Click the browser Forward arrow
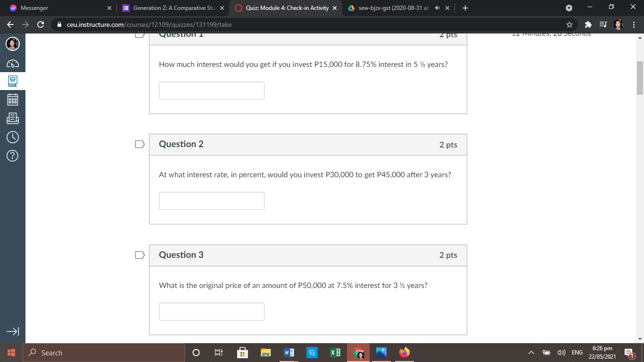The height and width of the screenshot is (362, 644). pyautogui.click(x=25, y=25)
